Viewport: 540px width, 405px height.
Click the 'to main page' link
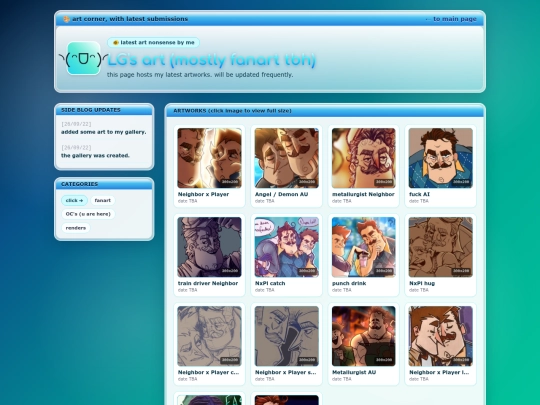451,19
